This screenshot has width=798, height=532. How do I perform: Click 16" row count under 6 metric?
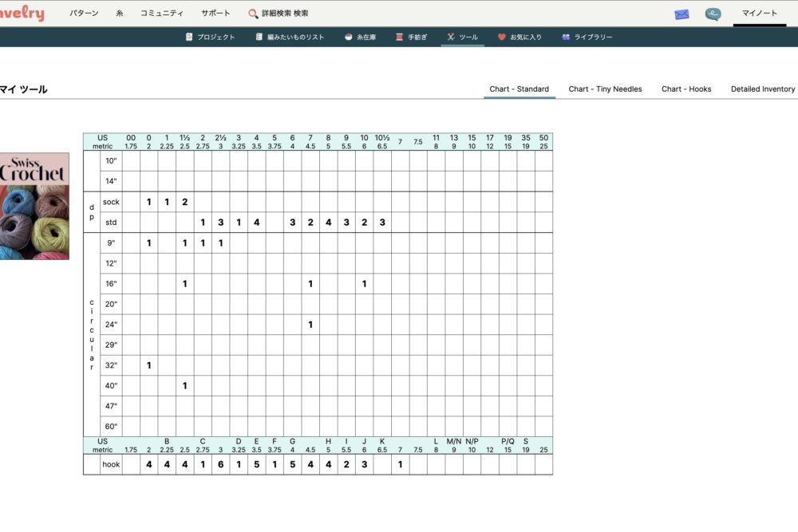point(365,284)
